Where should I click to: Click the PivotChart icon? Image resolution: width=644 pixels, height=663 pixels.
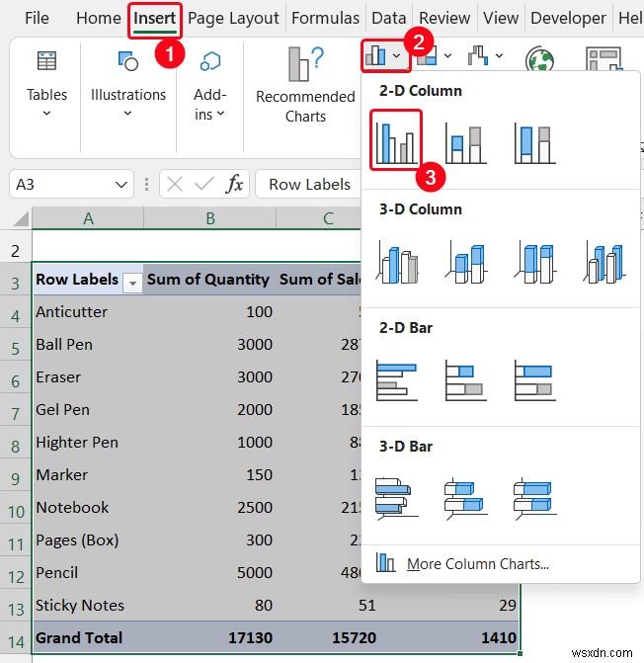604,59
